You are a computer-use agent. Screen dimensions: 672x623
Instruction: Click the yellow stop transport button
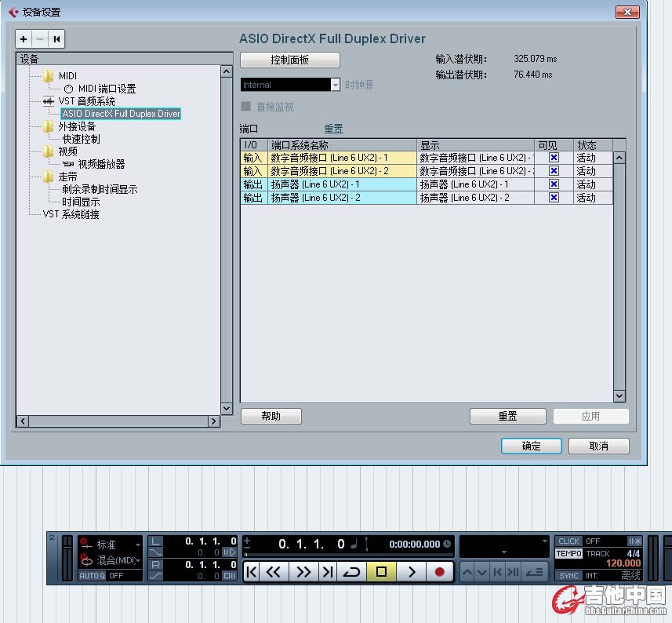[x=381, y=572]
